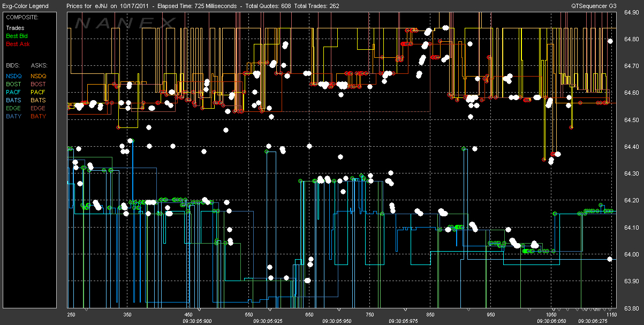The height and width of the screenshot is (325, 644).
Task: Click the 350 sequence axis label
Action: pyautogui.click(x=127, y=314)
